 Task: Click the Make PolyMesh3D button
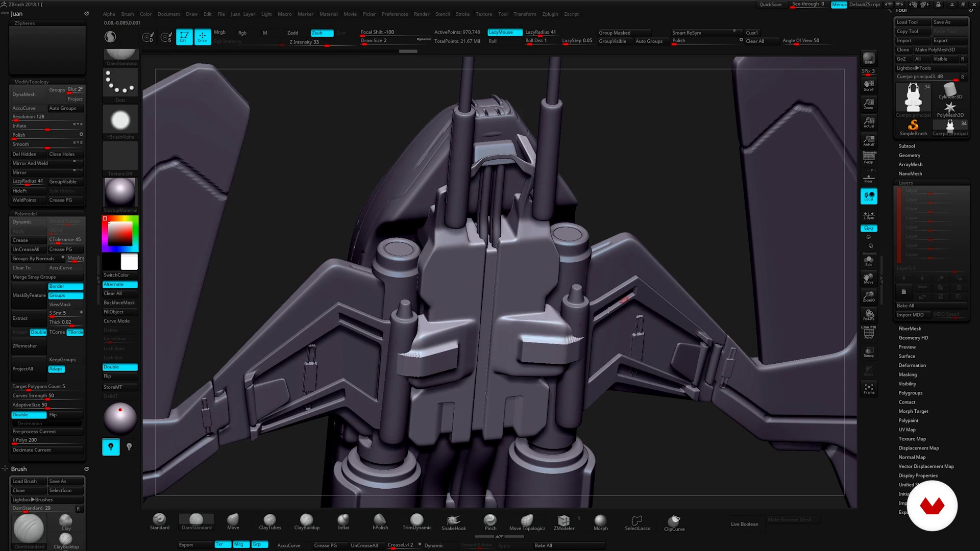(941, 49)
